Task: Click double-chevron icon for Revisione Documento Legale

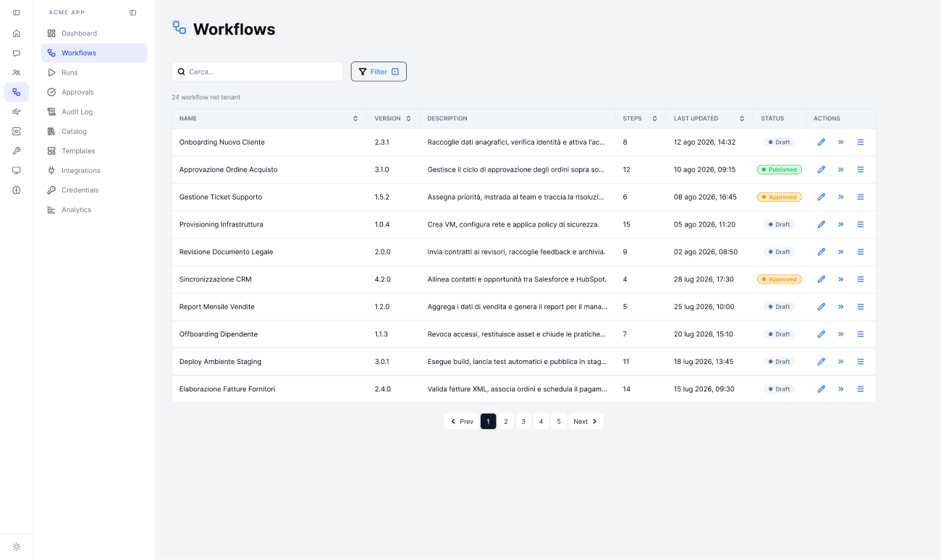Action: pos(841,252)
